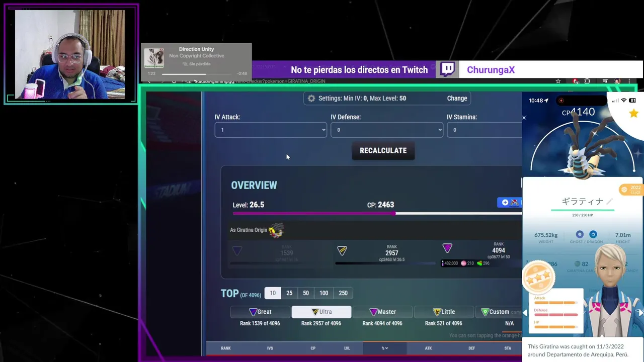Tap the 675.52kg weight value
The width and height of the screenshot is (644, 362).
(546, 235)
